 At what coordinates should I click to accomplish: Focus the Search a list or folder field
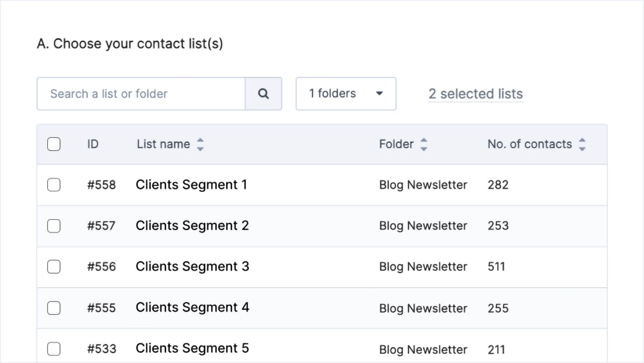[141, 94]
